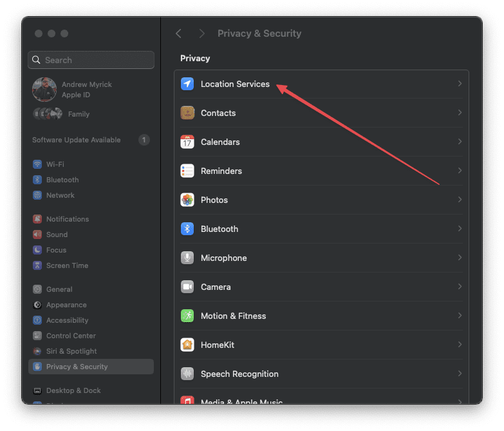The height and width of the screenshot is (431, 504).
Task: Open Control Center settings label
Action: (71, 336)
